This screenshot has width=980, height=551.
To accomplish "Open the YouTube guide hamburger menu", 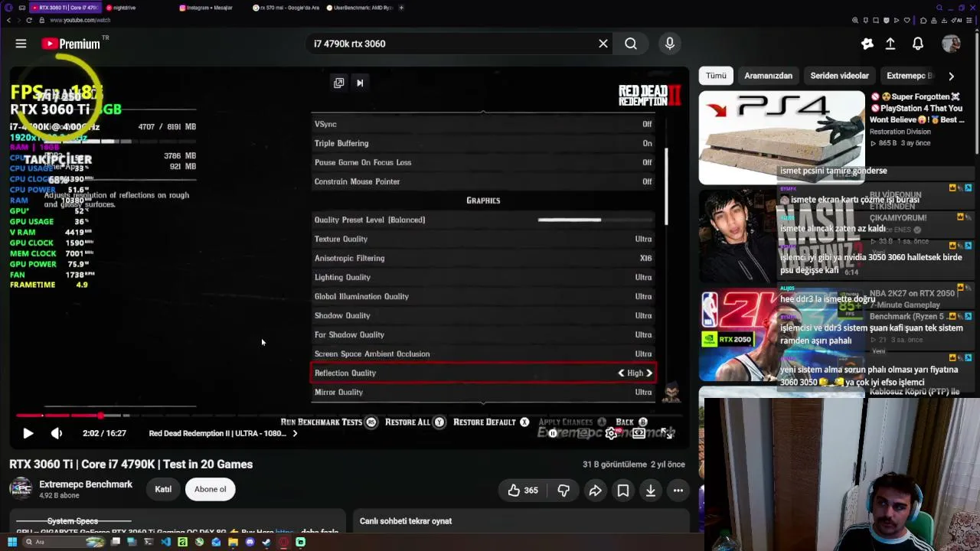I will 21,44.
